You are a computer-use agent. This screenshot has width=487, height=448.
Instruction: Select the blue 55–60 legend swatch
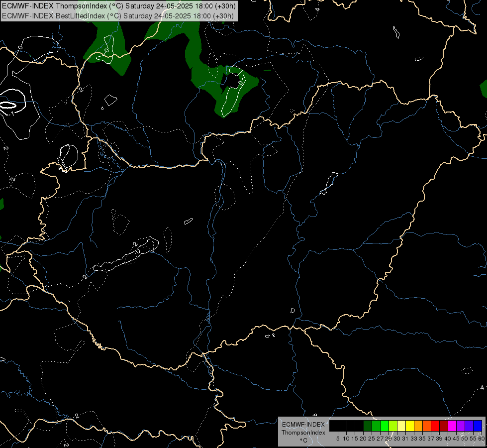coord(478,426)
